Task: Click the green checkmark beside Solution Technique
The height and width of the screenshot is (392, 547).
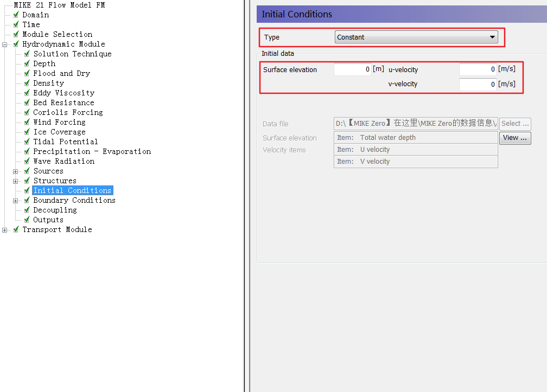Action: click(x=27, y=54)
